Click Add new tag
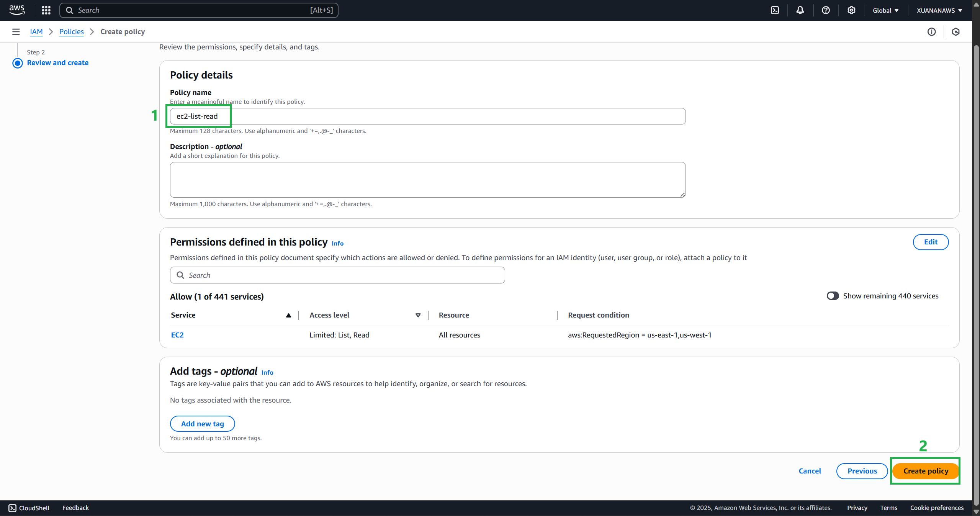 pyautogui.click(x=202, y=423)
